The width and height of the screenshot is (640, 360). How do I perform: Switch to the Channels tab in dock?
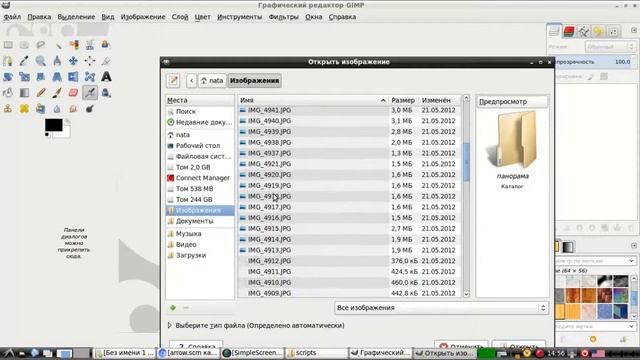coord(569,31)
